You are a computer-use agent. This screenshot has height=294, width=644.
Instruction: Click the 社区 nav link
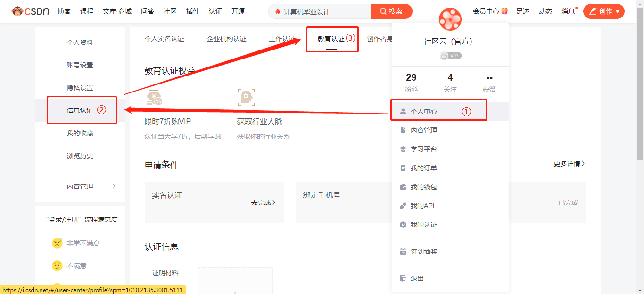170,11
